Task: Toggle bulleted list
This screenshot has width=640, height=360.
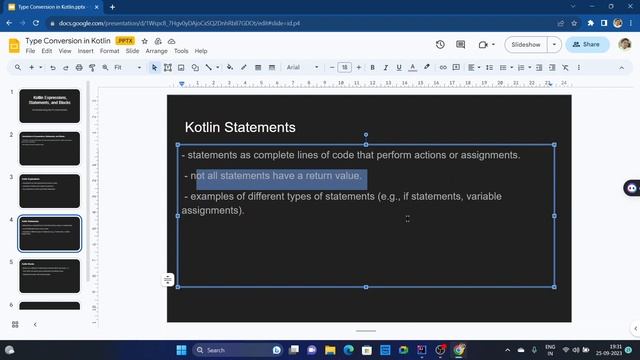Action: [x=503, y=68]
